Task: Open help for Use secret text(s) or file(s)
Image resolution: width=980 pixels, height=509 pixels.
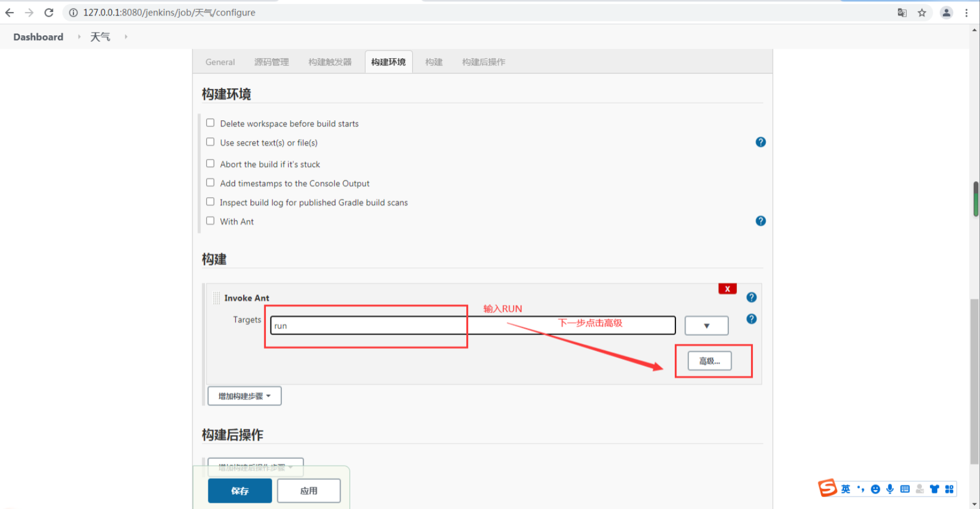Action: coord(761,142)
